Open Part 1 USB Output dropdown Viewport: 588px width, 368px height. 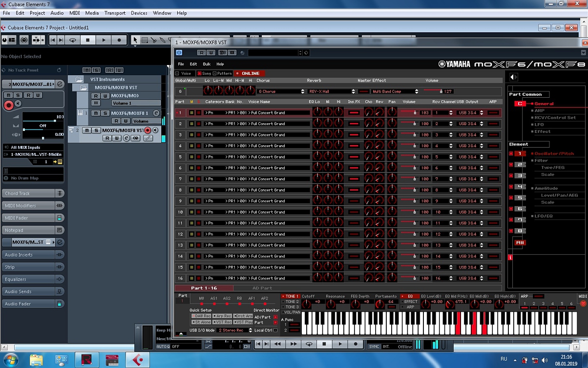tap(470, 113)
